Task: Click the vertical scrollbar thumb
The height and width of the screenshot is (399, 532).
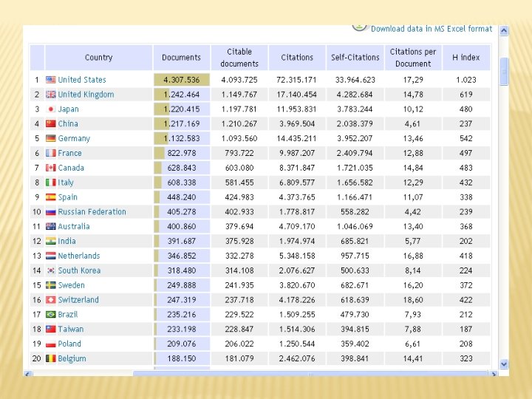Action: click(x=504, y=72)
